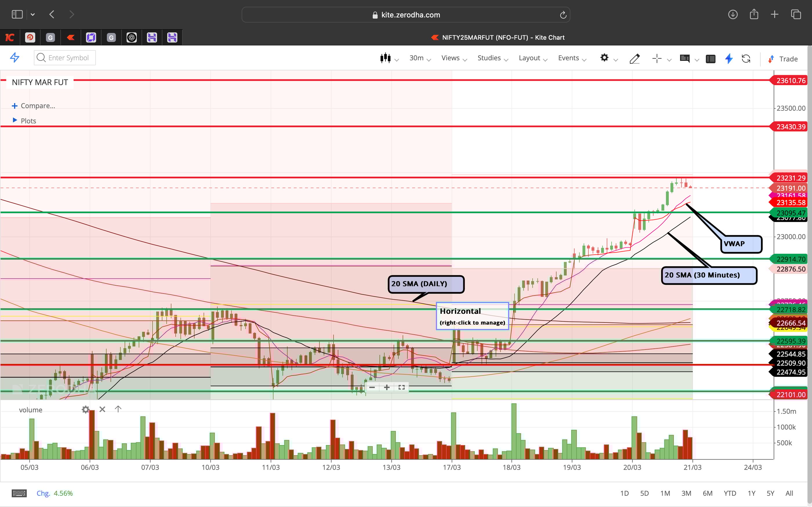Viewport: 812px width, 507px height.
Task: Open the drawing pencil tool
Action: point(635,58)
